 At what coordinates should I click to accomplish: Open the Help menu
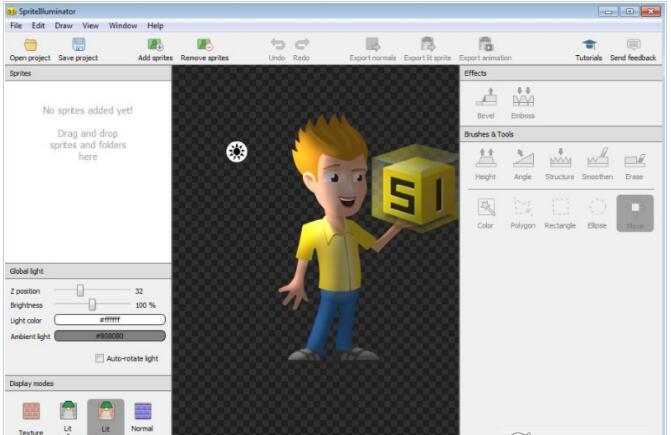point(155,26)
